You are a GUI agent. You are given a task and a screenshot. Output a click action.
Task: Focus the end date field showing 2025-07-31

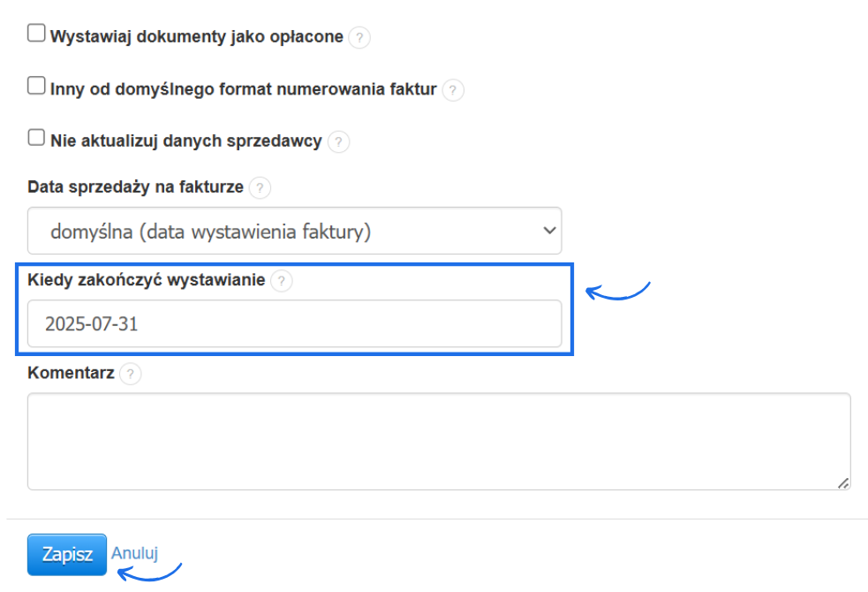coord(294,324)
